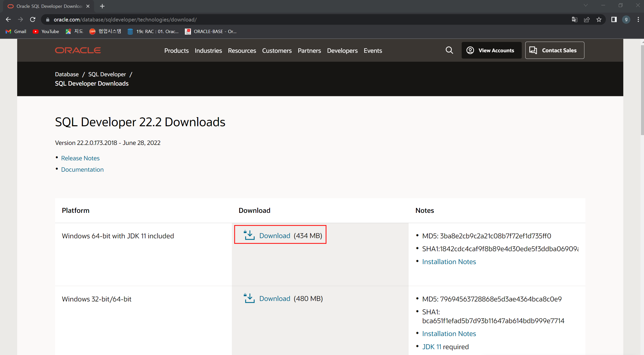The height and width of the screenshot is (355, 644).
Task: Click the share page icon
Action: pyautogui.click(x=587, y=20)
